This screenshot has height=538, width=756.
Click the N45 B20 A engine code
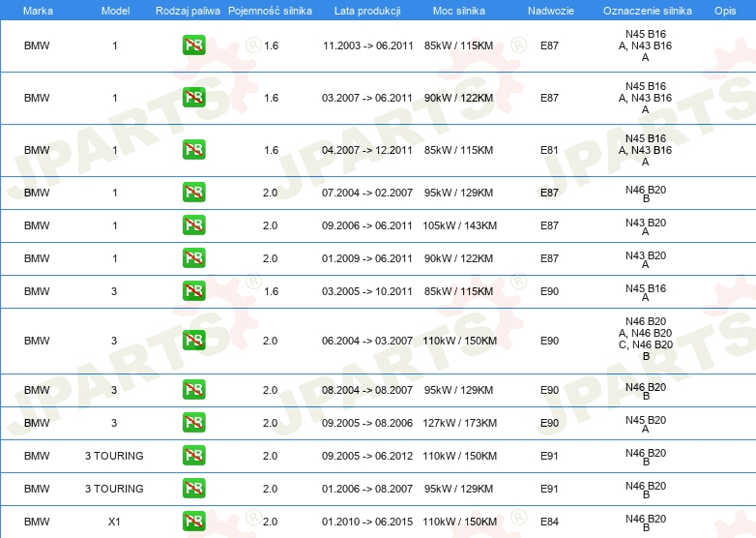(646, 424)
